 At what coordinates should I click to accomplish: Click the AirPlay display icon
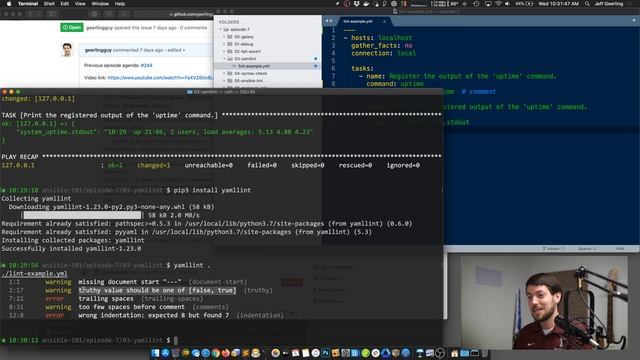(488, 4)
